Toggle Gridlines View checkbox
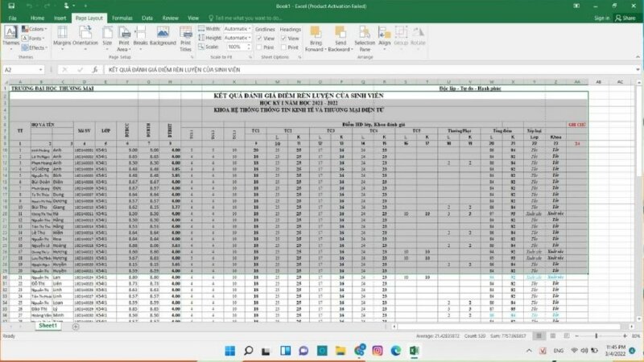644x362 pixels. pyautogui.click(x=259, y=38)
